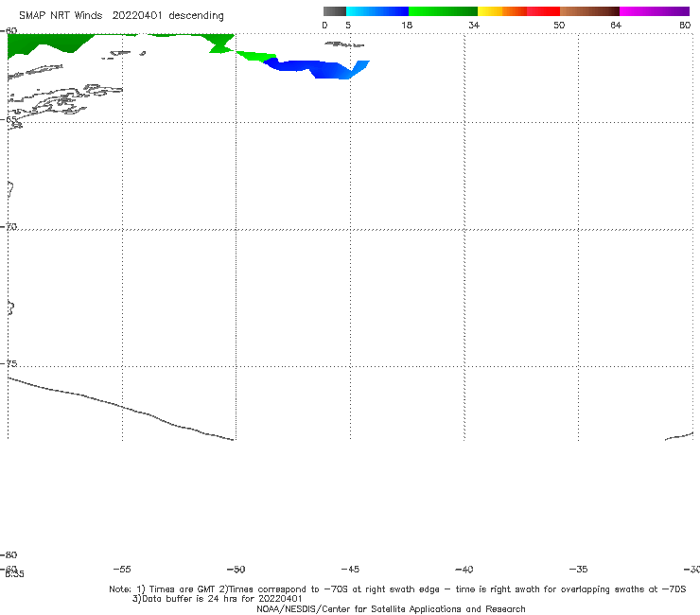Click the longitude label '-35'
This screenshot has width=700, height=615.
579,569
